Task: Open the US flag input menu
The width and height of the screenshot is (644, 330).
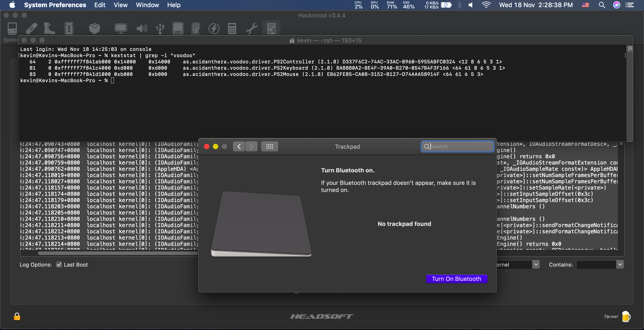Action: tap(585, 5)
